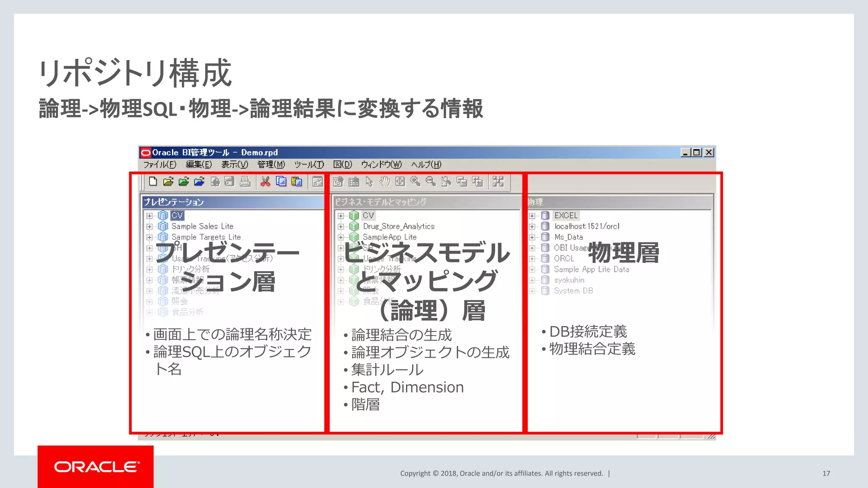Open the ツール(T) menu
This screenshot has width=868, height=488.
pyautogui.click(x=309, y=164)
